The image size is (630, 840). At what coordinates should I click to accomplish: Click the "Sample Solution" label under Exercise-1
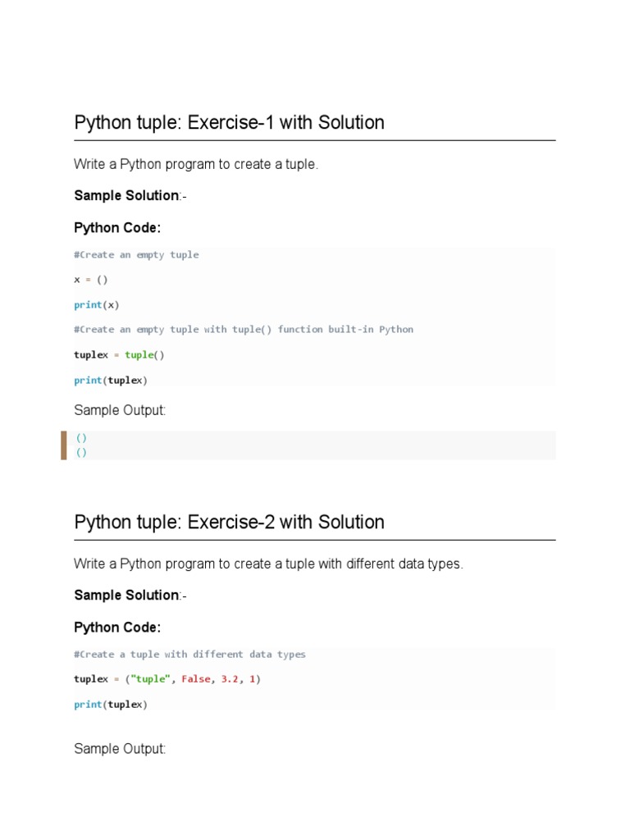click(126, 195)
